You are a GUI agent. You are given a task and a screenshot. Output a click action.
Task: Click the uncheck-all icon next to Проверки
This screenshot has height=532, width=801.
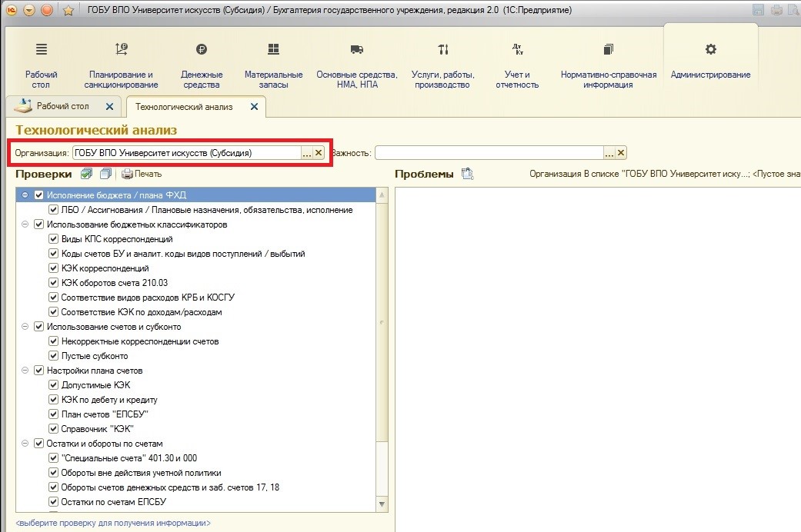pos(105,175)
